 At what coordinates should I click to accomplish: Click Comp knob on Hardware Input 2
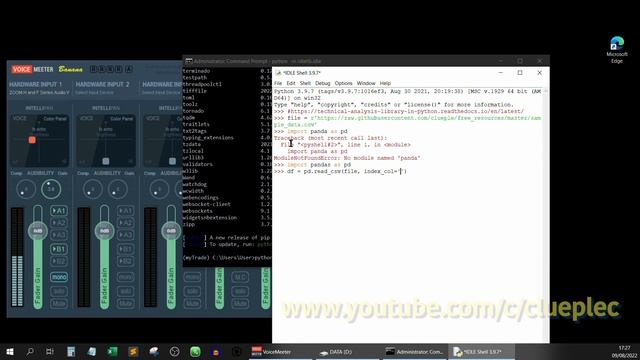point(92,189)
